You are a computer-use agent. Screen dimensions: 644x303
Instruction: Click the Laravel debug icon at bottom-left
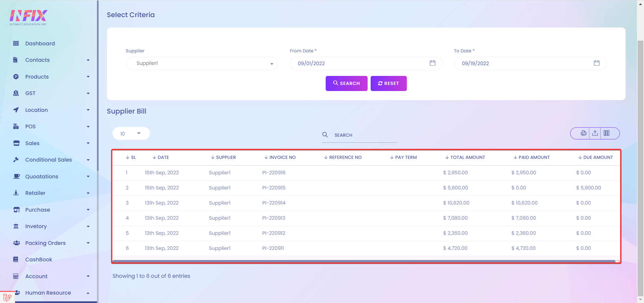tap(7, 297)
